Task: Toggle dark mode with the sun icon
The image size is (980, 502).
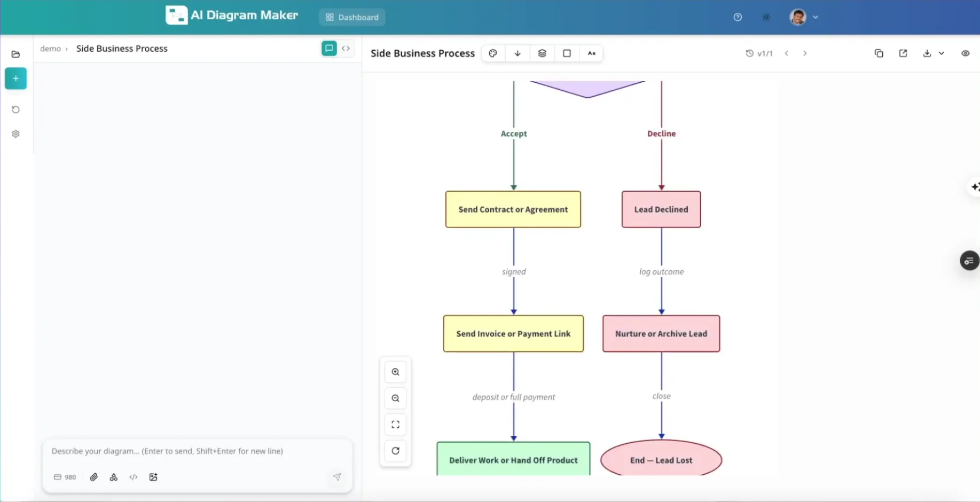Action: [x=766, y=17]
